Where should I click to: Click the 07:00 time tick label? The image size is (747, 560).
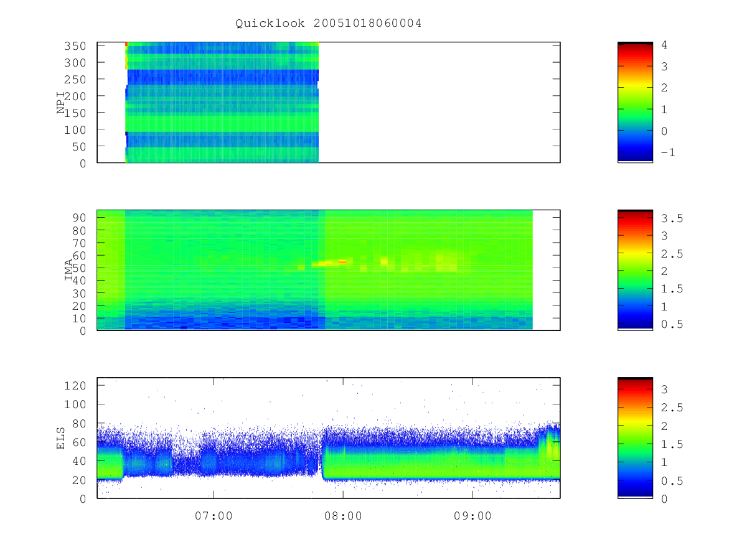click(214, 516)
